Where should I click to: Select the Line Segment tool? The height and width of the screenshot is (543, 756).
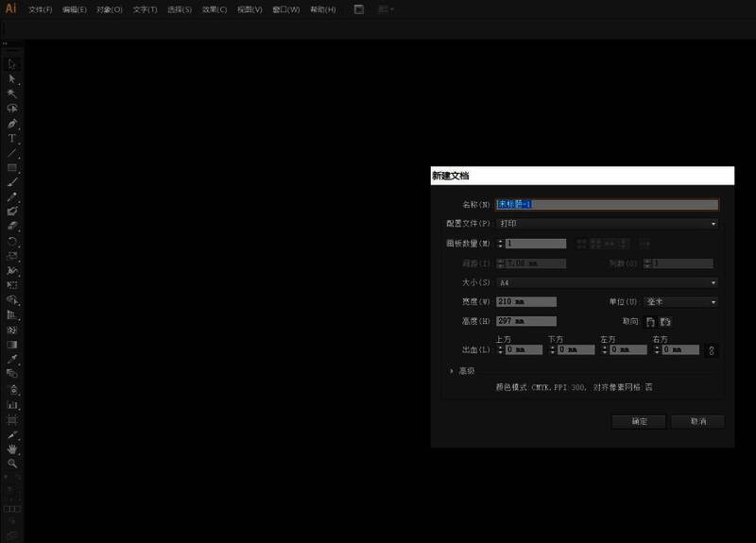point(12,153)
